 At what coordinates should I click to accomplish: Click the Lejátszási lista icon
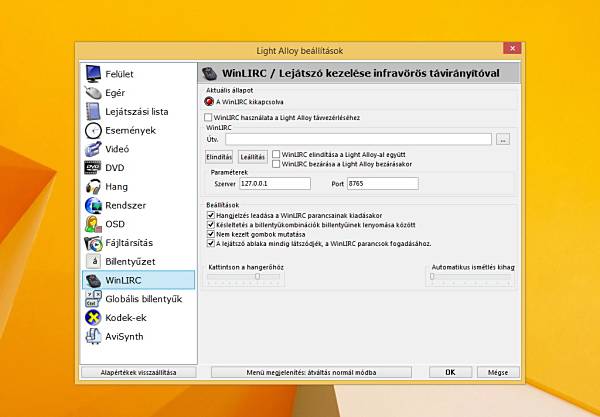coord(93,111)
